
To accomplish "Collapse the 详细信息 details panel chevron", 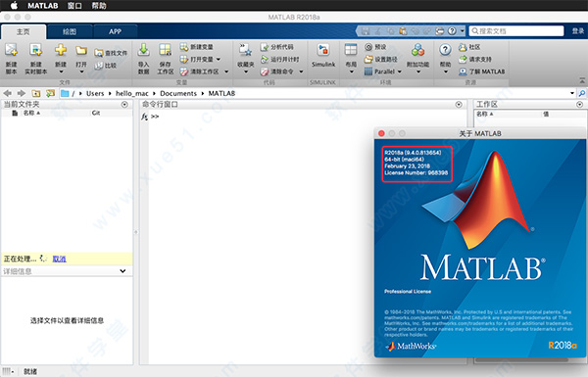I will coord(122,271).
